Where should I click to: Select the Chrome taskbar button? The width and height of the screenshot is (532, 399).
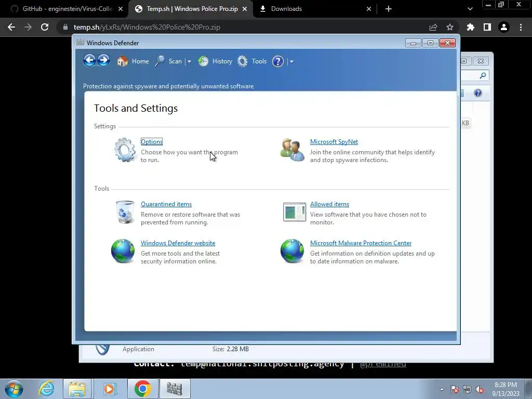point(143,389)
